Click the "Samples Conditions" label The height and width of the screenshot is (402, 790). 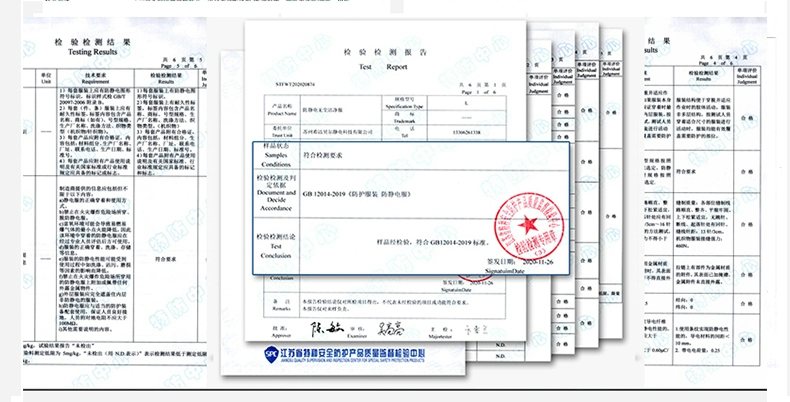[x=276, y=160]
